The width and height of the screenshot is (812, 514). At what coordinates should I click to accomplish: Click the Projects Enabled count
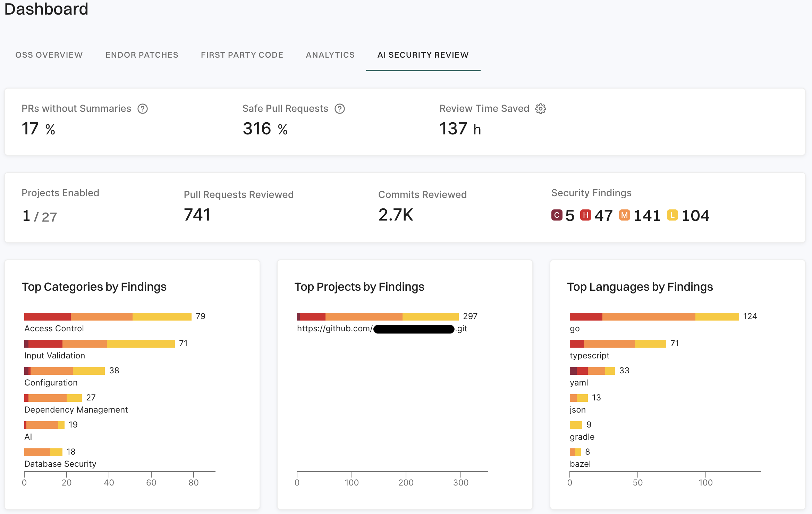point(39,216)
